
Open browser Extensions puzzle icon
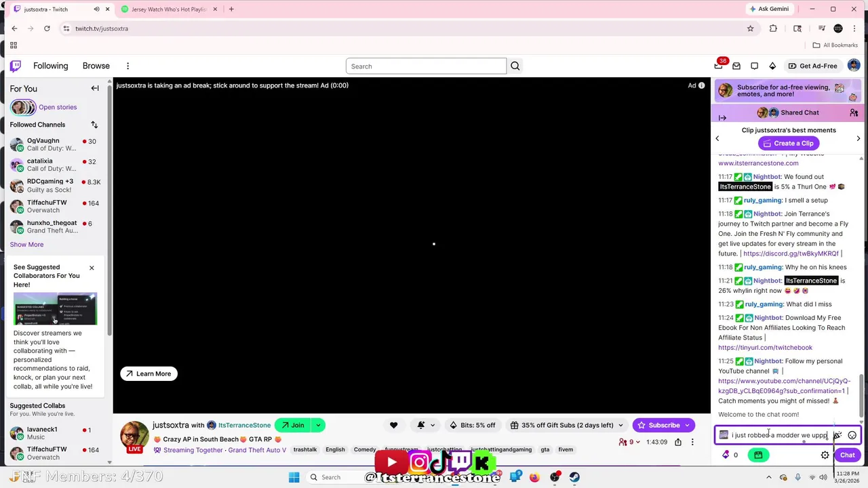coord(773,28)
